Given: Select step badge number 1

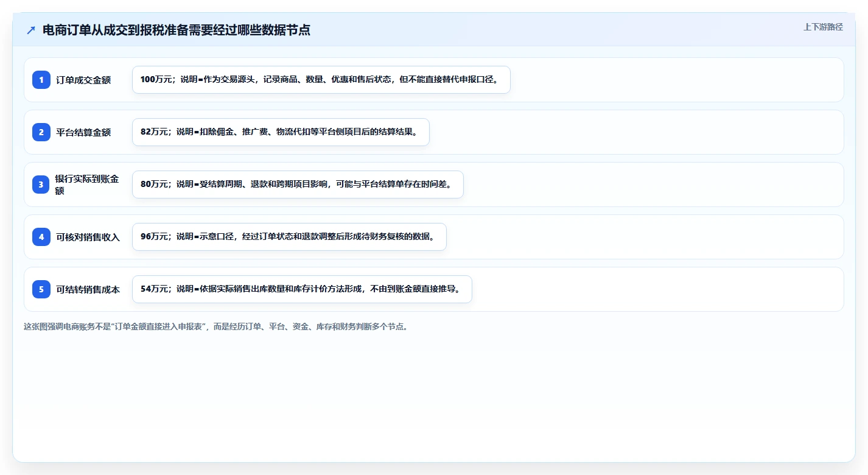Looking at the screenshot, I should 41,80.
